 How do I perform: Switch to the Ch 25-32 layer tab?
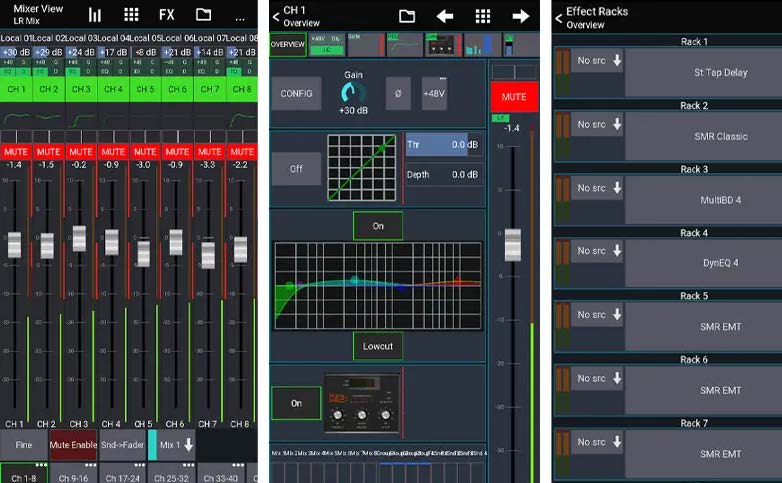pyautogui.click(x=172, y=473)
